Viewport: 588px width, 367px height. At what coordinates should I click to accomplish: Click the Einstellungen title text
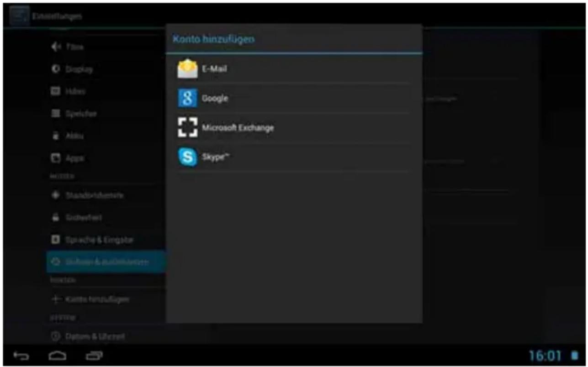(x=57, y=16)
